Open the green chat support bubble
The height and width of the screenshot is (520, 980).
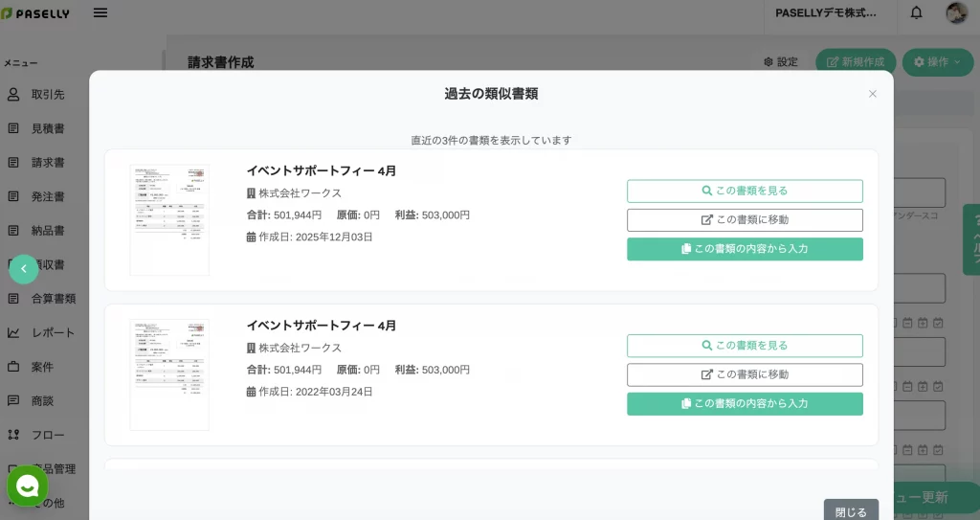pos(27,486)
